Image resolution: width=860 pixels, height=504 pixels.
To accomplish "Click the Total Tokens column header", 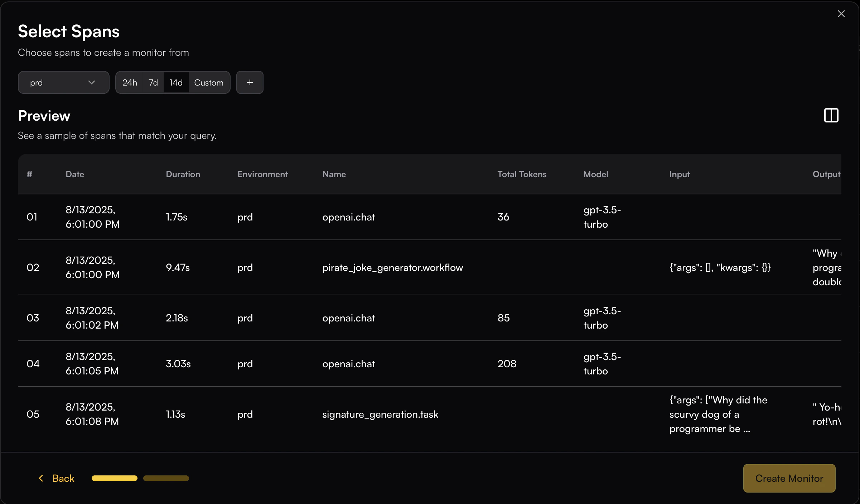I will pyautogui.click(x=522, y=174).
